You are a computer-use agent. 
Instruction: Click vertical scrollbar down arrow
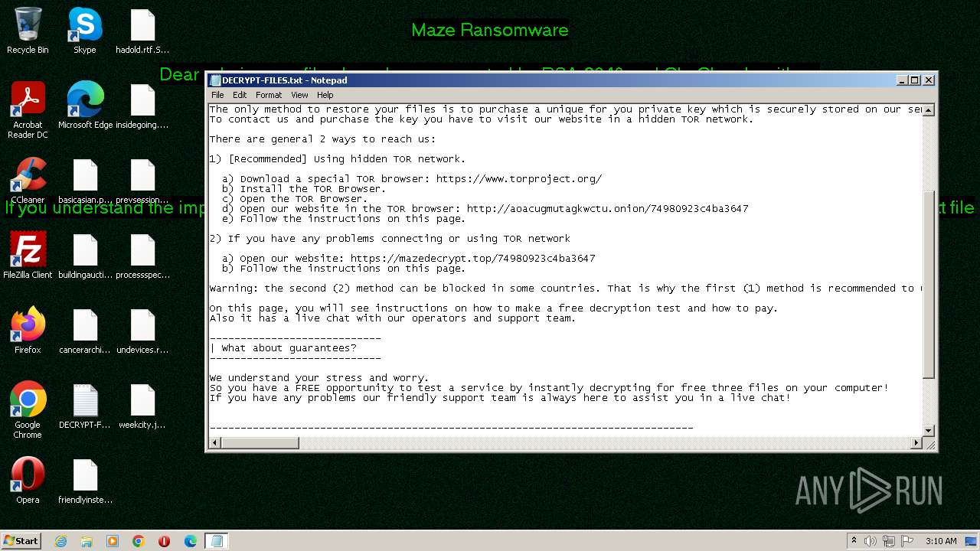point(929,430)
